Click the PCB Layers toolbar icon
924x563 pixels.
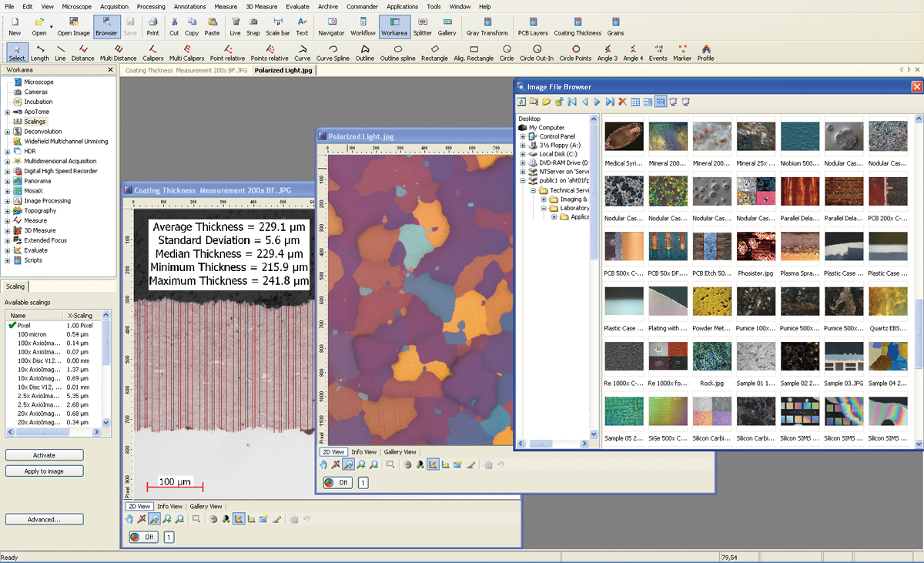pos(533,22)
